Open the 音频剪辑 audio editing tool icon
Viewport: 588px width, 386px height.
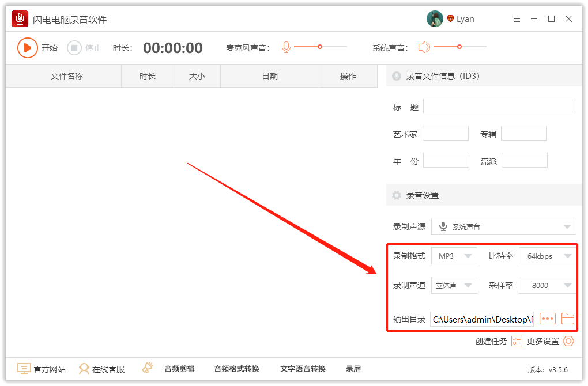[x=148, y=368]
